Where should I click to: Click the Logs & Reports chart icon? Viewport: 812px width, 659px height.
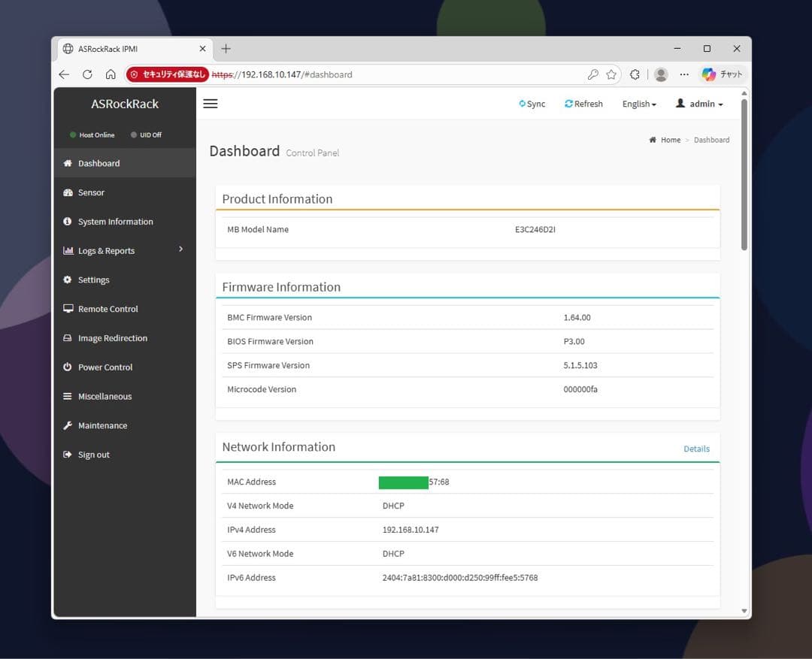coord(68,250)
